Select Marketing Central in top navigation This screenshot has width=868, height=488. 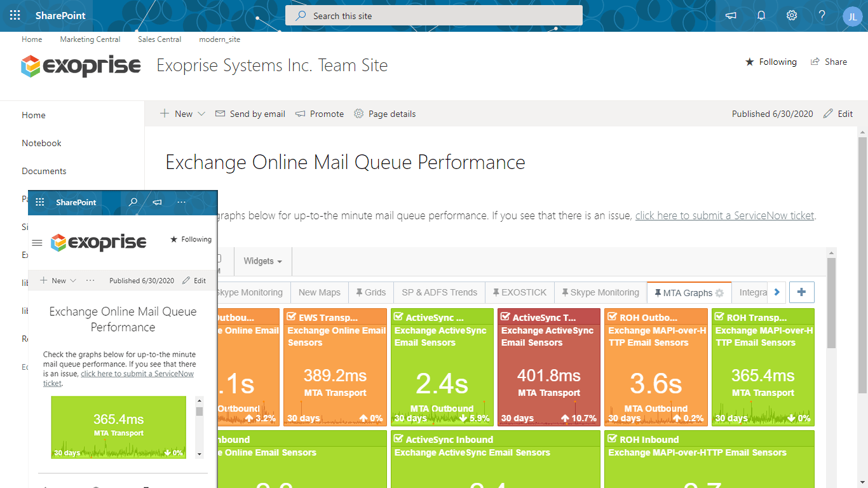(90, 39)
